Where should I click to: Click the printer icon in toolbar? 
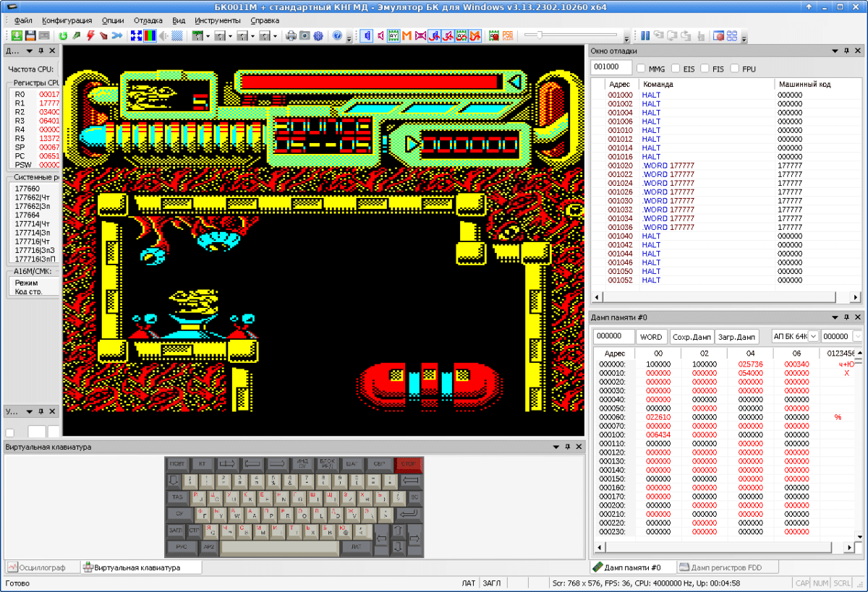tap(291, 35)
